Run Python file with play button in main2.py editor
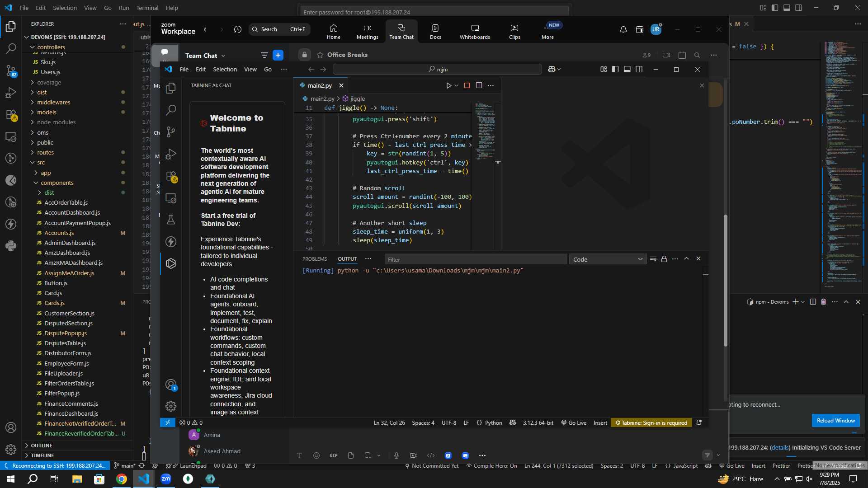This screenshot has width=868, height=488. click(448, 85)
